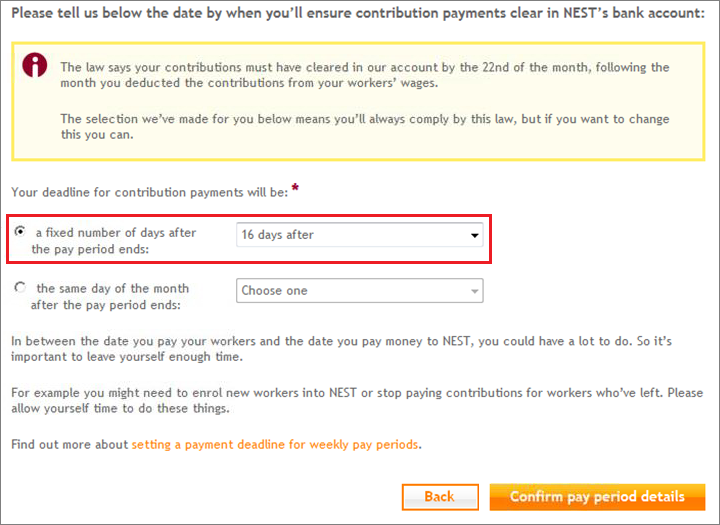Click the 'Please tell us below the date' heading
The image size is (720, 525).
358,13
